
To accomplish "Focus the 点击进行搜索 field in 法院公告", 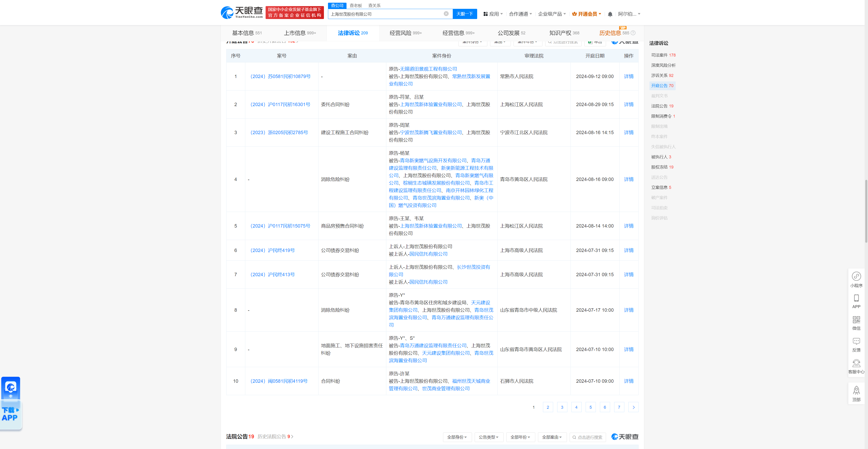I will coord(587,437).
